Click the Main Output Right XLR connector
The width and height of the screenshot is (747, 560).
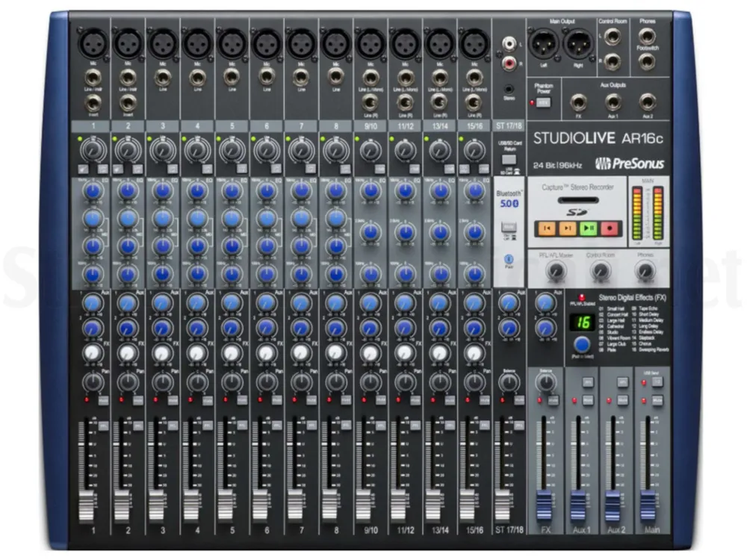click(x=578, y=44)
